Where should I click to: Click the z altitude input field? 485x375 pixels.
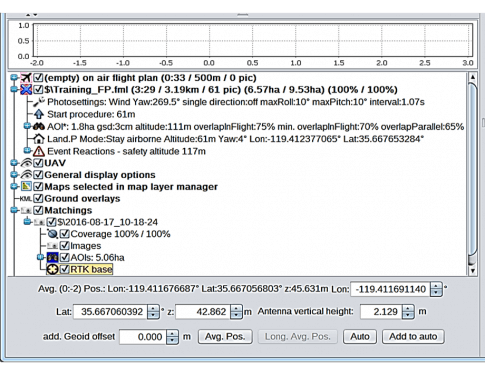203,312
